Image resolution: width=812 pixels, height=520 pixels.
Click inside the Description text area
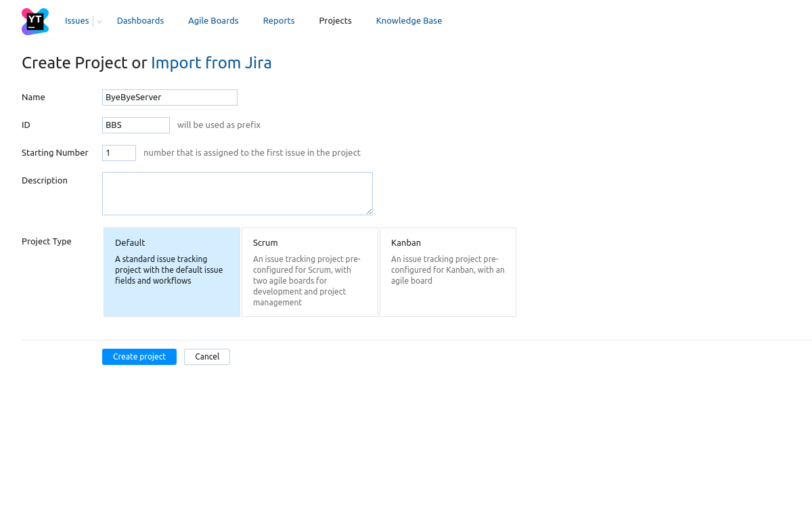coord(238,194)
